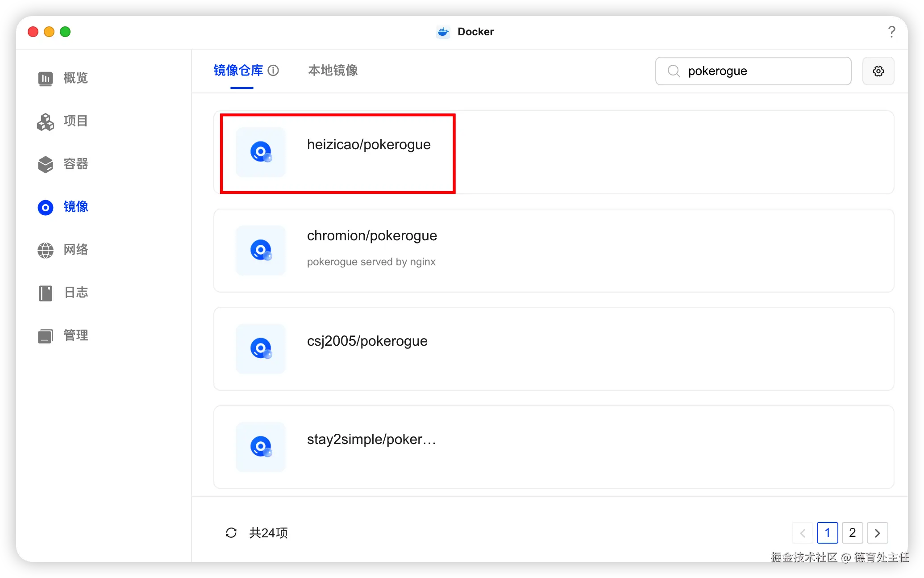
Task: Select the csj2005/pokerogue image card
Action: [367, 341]
